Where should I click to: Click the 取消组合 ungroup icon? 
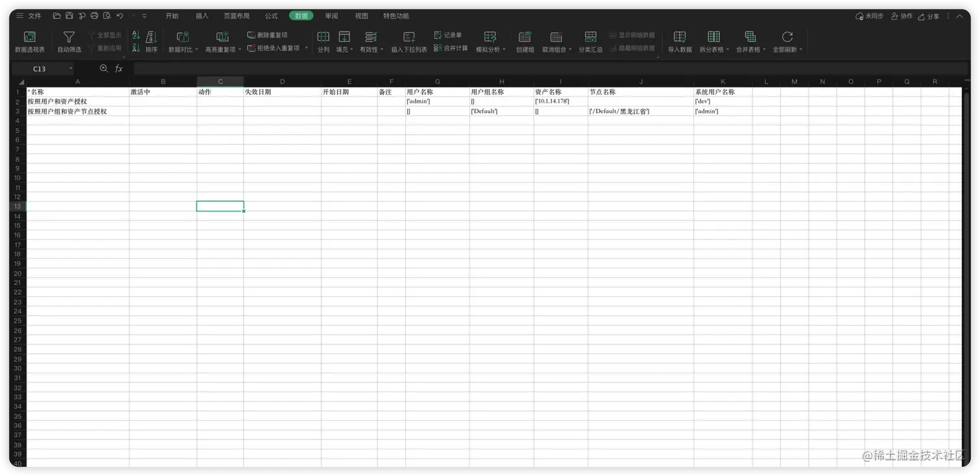click(x=555, y=37)
